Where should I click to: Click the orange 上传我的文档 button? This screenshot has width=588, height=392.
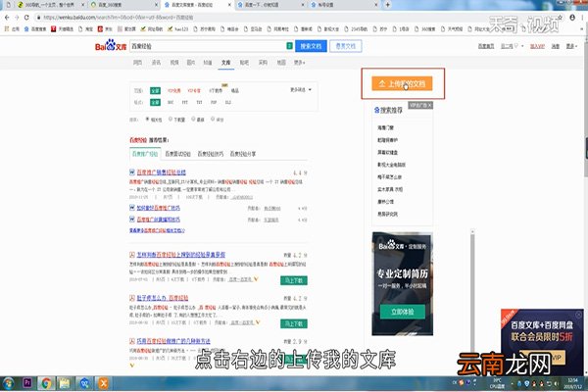(402, 83)
